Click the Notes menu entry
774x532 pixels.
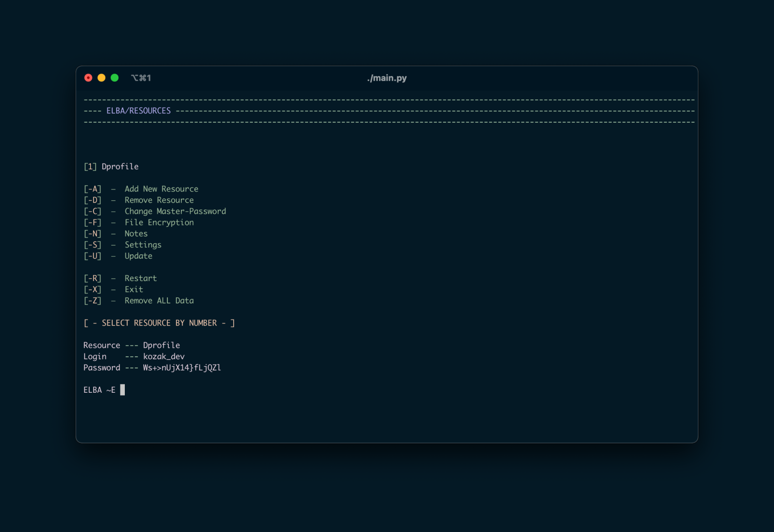point(136,234)
